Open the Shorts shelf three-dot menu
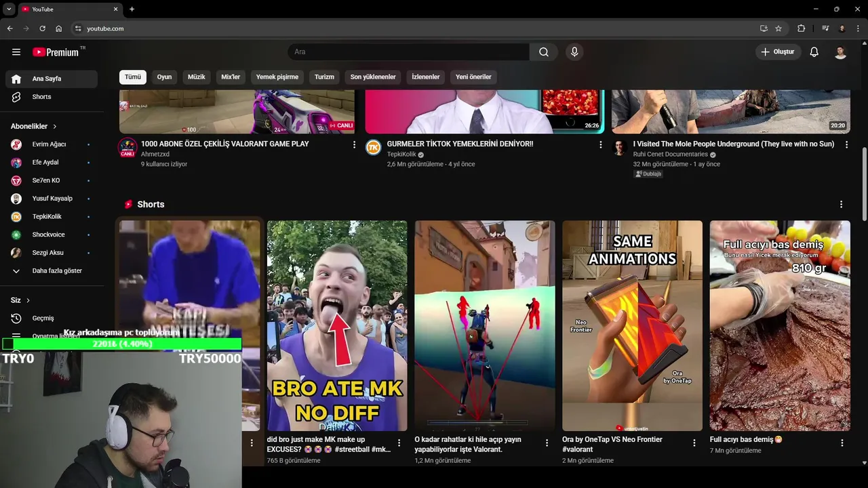Image resolution: width=868 pixels, height=488 pixels. click(x=842, y=204)
